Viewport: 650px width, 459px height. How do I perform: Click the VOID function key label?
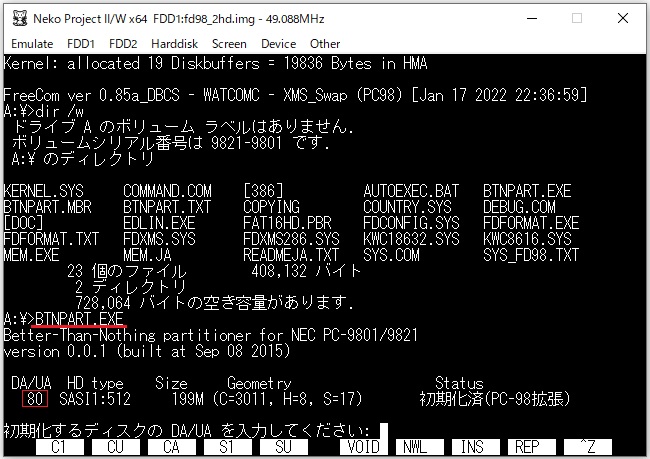[x=364, y=447]
